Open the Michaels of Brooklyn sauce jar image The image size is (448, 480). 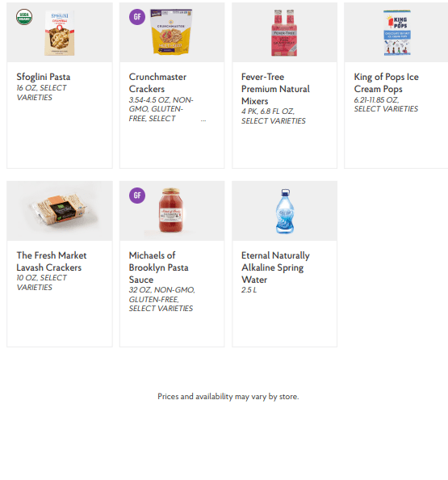171,210
